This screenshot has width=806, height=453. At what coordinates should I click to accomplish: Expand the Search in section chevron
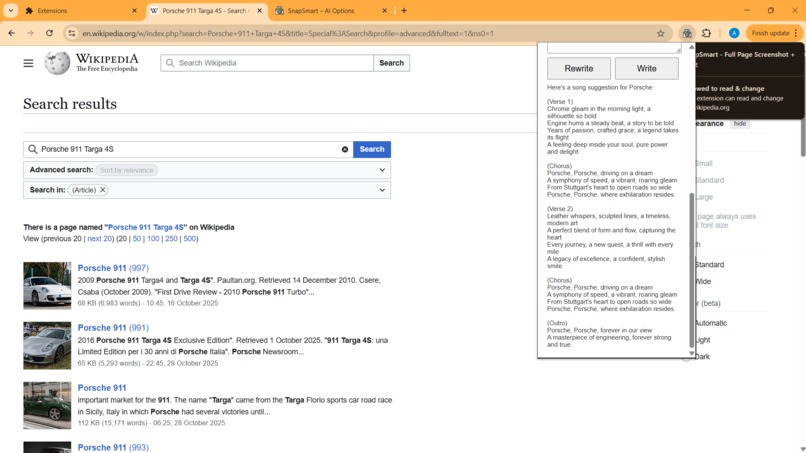click(x=382, y=190)
